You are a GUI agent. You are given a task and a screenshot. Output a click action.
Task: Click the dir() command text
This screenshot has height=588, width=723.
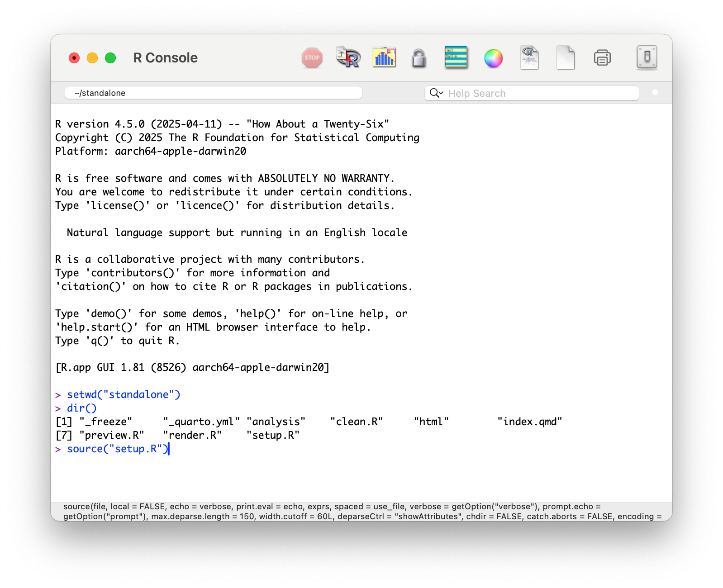coord(82,408)
